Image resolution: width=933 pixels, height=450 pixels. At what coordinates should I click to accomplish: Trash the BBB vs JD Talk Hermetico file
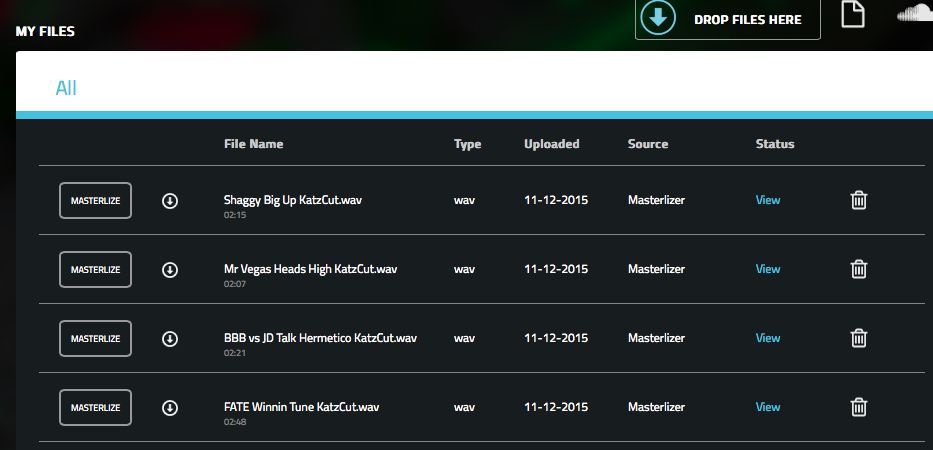[858, 338]
